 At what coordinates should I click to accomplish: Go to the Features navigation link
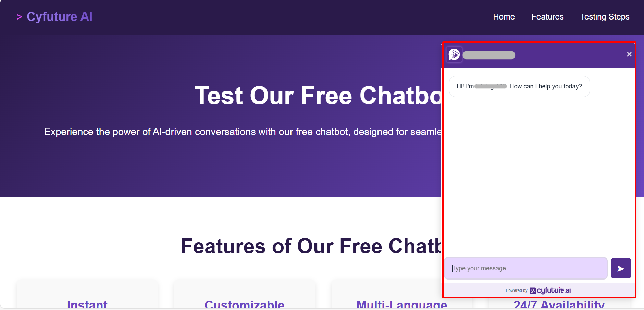click(547, 17)
